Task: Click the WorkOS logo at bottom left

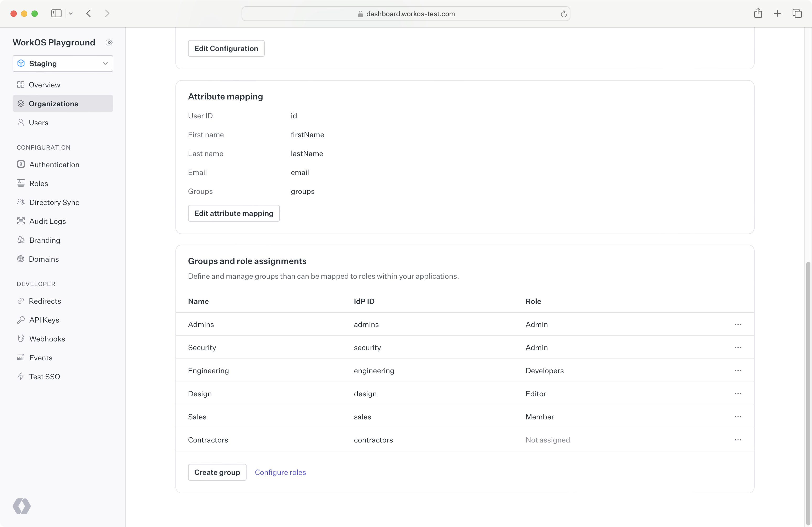Action: 22,506
